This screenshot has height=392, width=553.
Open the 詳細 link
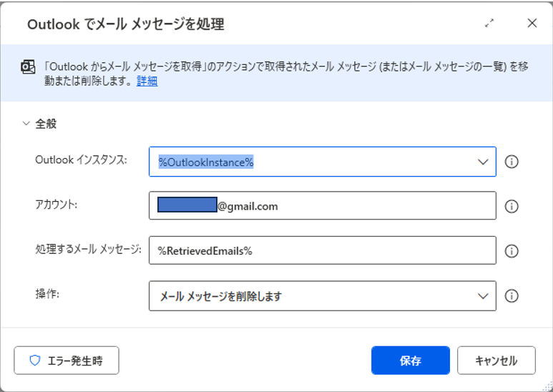coord(147,81)
